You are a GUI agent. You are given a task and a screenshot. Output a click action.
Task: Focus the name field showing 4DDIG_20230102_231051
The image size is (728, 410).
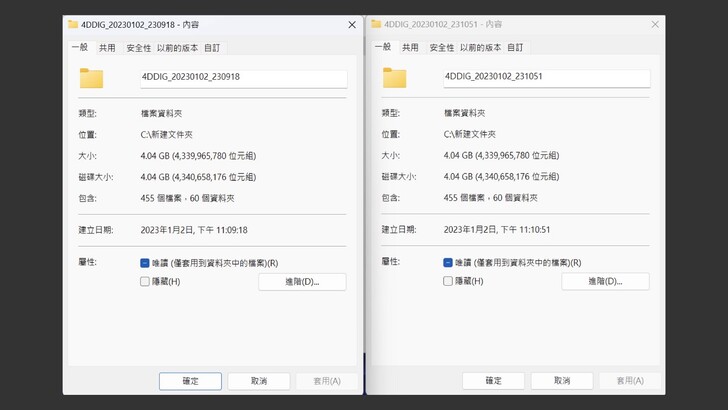[x=545, y=77]
